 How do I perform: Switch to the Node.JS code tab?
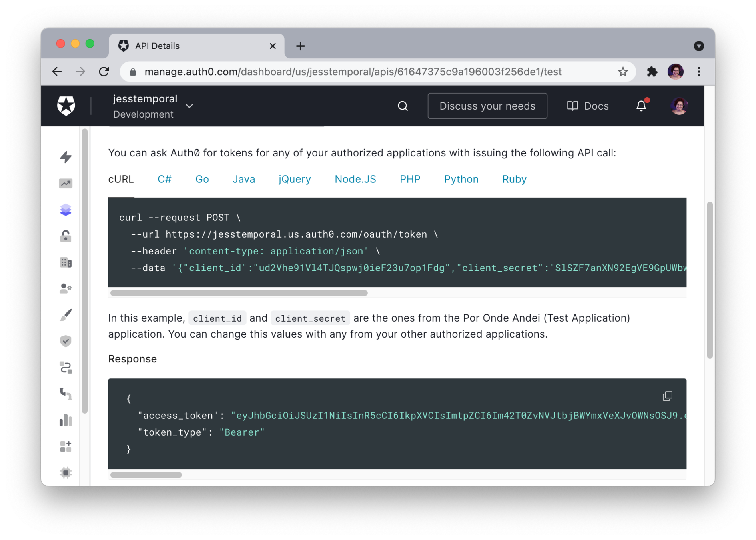355,179
